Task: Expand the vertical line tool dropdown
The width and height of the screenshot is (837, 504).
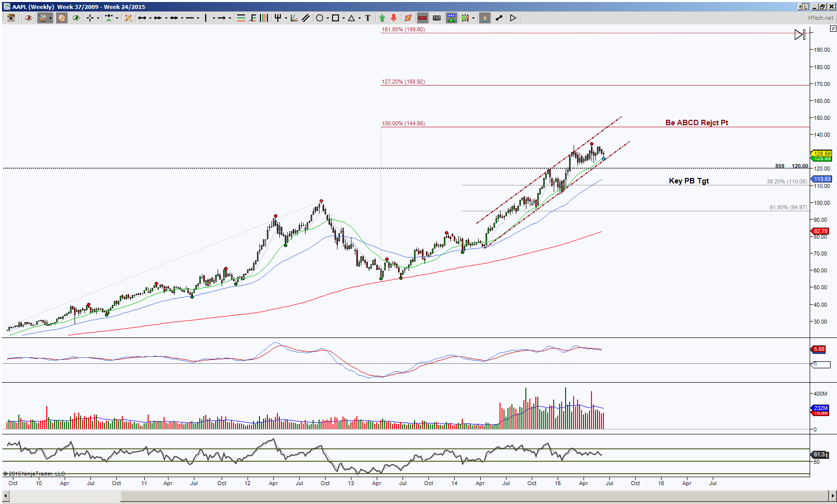Action: click(214, 18)
